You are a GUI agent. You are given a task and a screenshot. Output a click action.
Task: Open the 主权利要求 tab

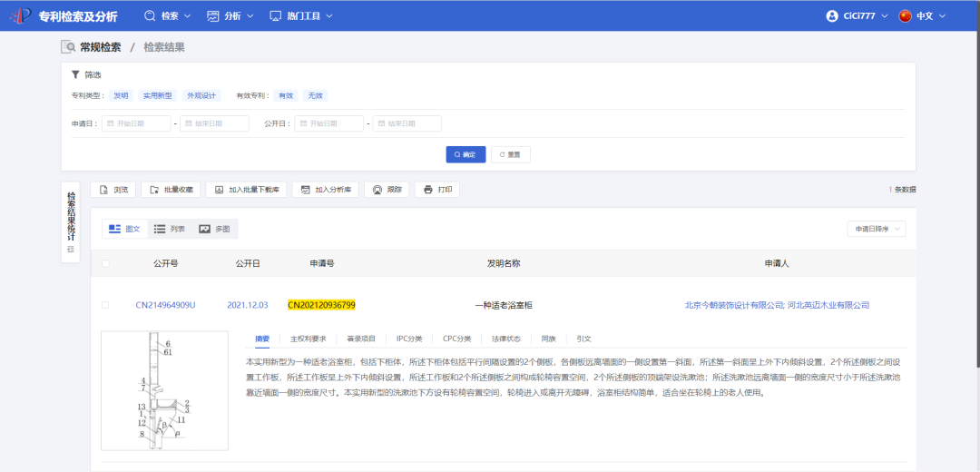(x=308, y=339)
